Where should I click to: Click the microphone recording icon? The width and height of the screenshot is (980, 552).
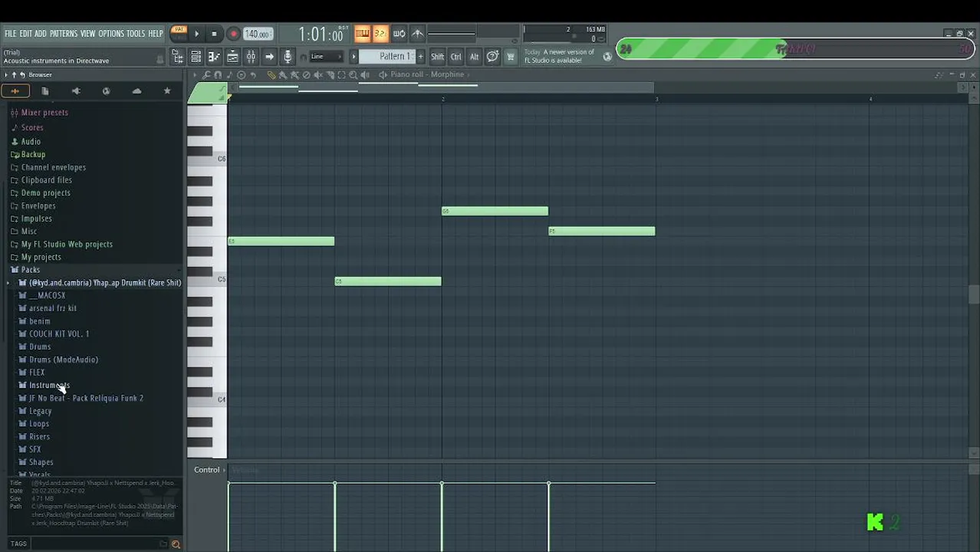pos(288,57)
